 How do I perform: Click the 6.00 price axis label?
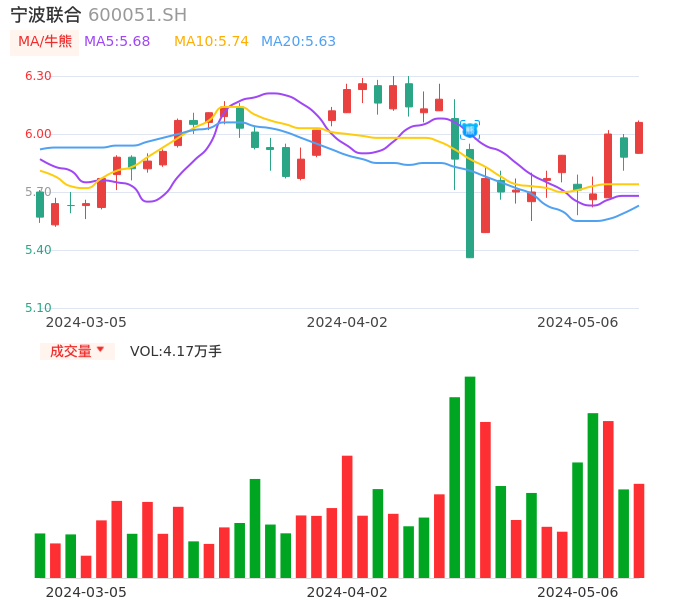tap(38, 134)
